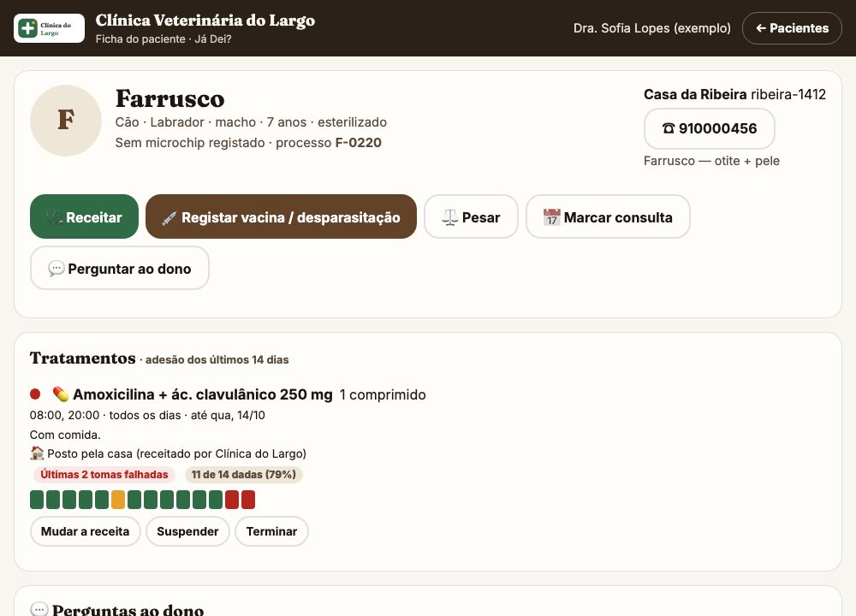Click the speech bubble by Perguntas ao dono
This screenshot has height=616, width=856.
tap(39, 609)
